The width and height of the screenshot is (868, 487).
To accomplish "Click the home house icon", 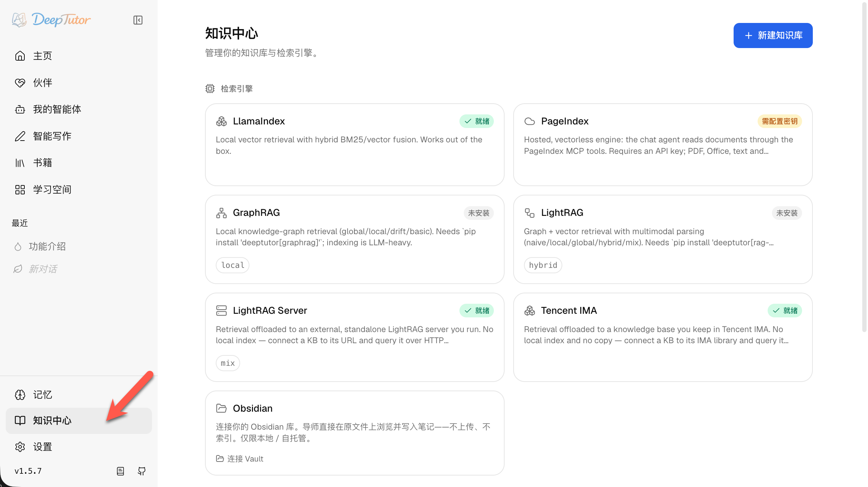I will click(20, 56).
